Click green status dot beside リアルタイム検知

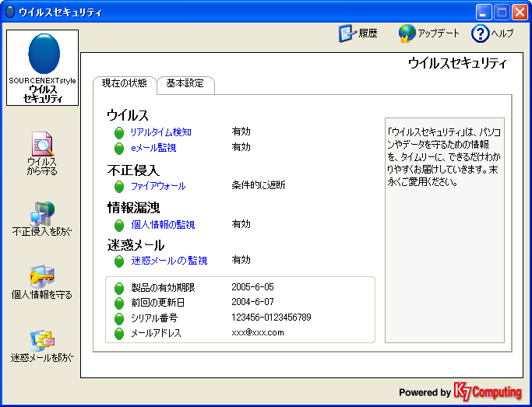[119, 133]
